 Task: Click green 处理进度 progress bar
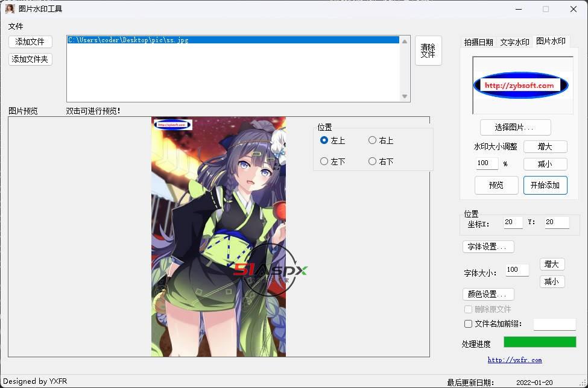click(x=540, y=342)
